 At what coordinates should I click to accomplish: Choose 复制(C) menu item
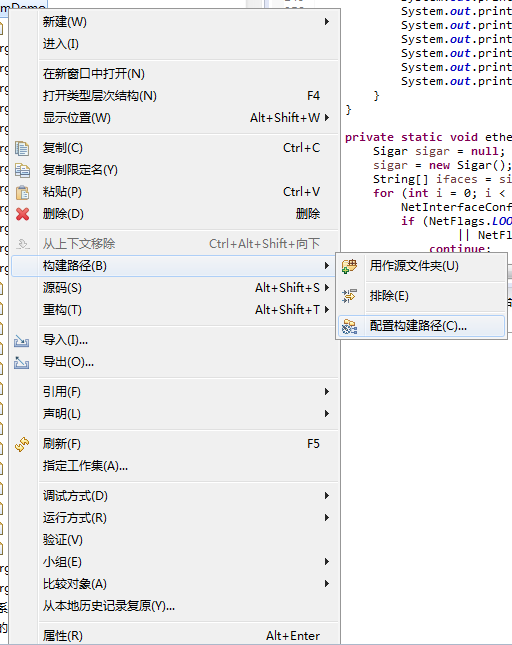pos(176,148)
